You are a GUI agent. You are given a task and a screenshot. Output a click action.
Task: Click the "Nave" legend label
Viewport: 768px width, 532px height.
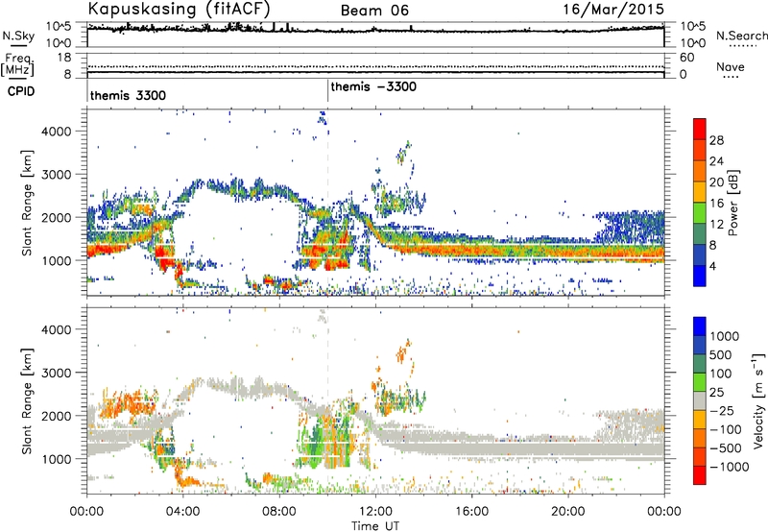click(731, 67)
